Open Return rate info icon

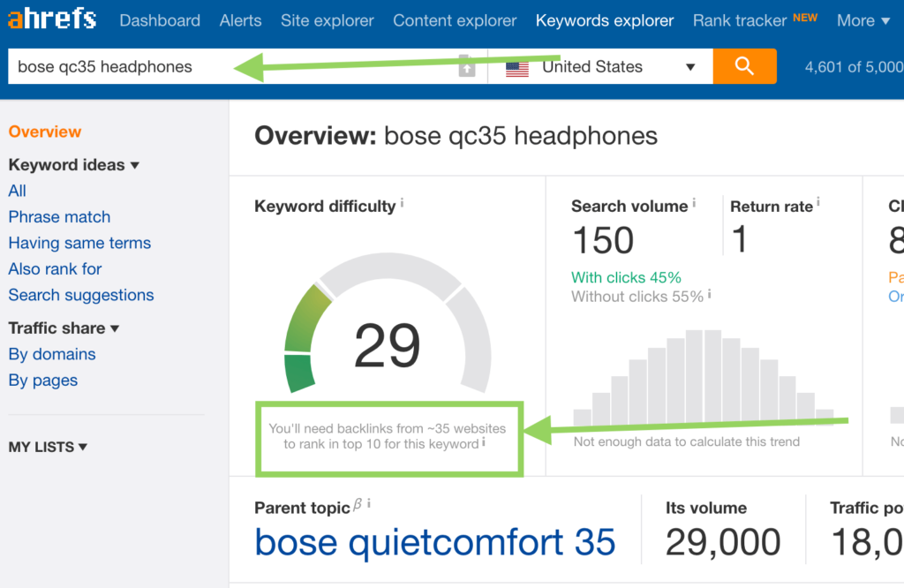[x=818, y=202]
